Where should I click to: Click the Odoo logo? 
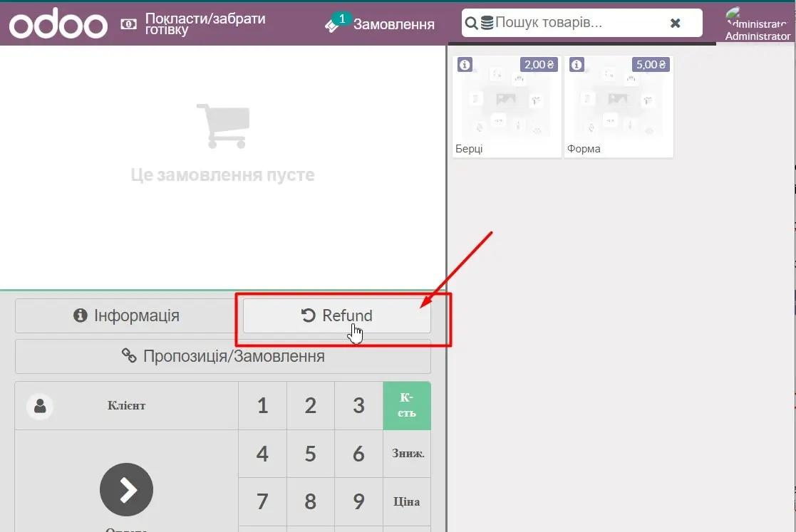point(58,24)
